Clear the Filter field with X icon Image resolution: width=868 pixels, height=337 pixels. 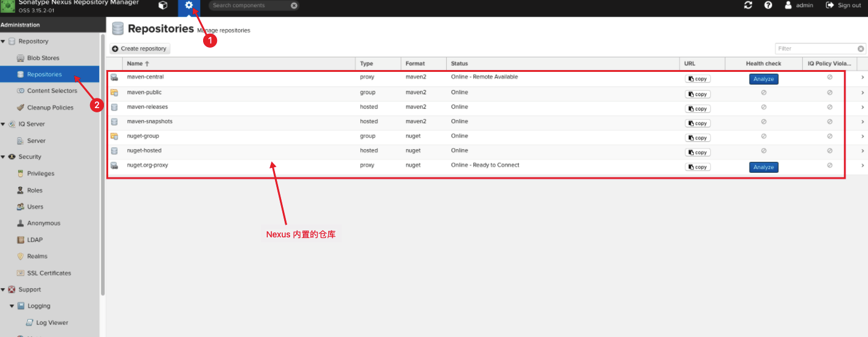(x=861, y=49)
